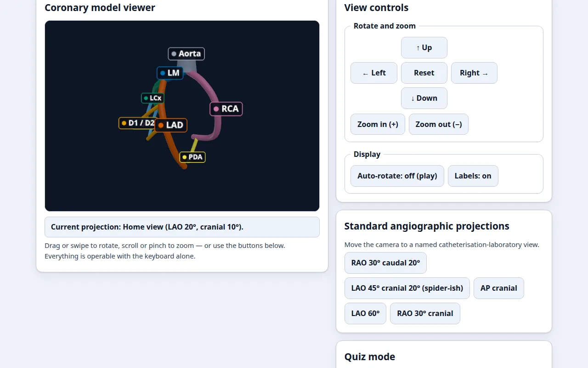588x368 pixels.
Task: Reset the model view
Action: [424, 73]
